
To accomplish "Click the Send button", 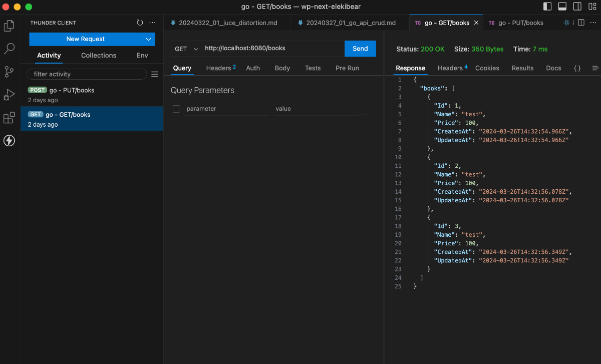I will (x=360, y=49).
